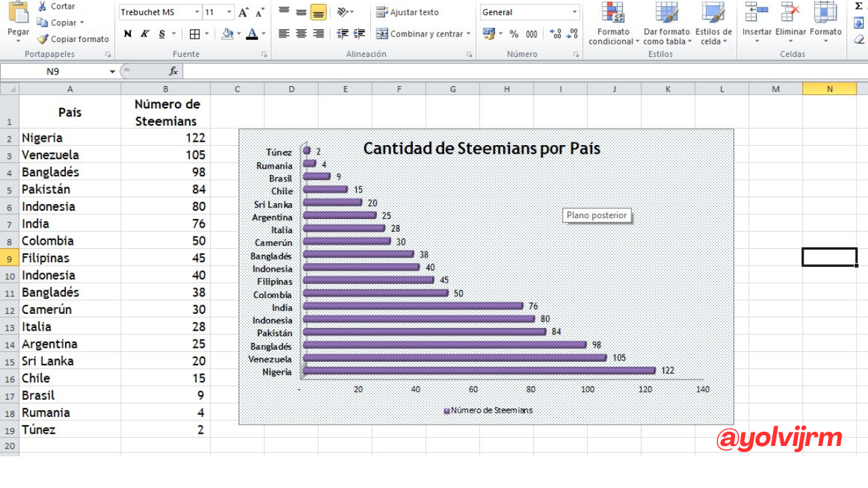Increase font size with the large A icon
The width and height of the screenshot is (868, 488).
pyautogui.click(x=243, y=12)
